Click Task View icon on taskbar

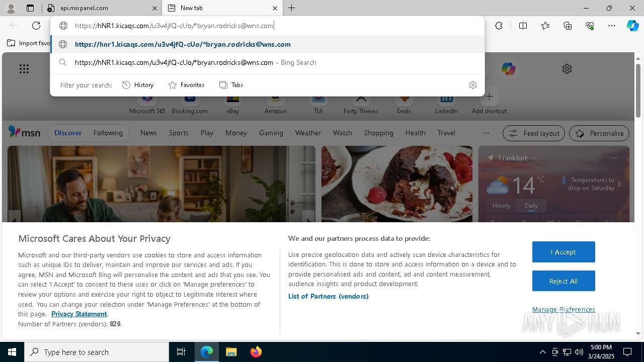[x=181, y=352]
